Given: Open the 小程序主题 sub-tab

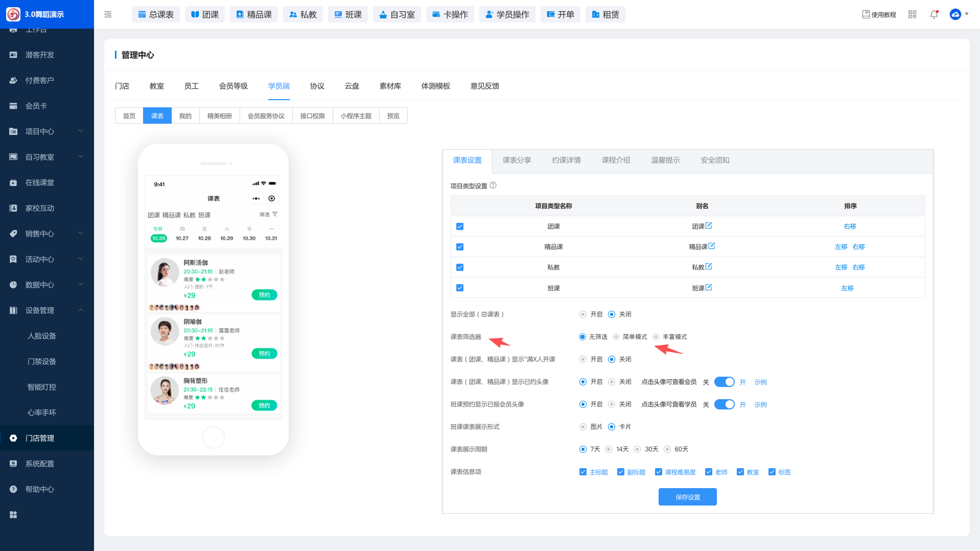Looking at the screenshot, I should click(x=356, y=116).
